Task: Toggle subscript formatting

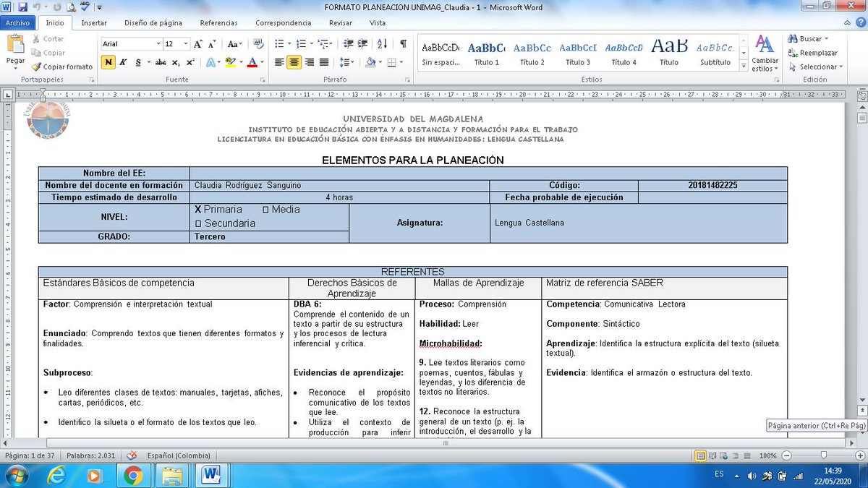Action: click(176, 62)
